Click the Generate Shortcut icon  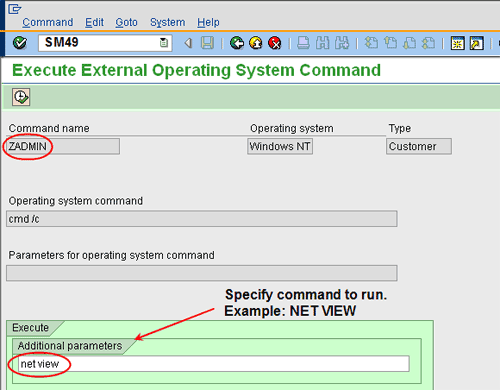point(477,43)
